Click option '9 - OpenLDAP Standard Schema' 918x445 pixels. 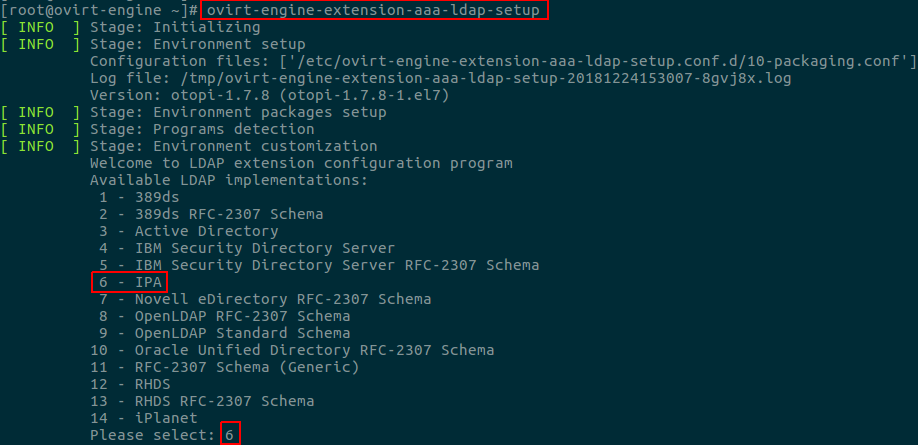(225, 333)
